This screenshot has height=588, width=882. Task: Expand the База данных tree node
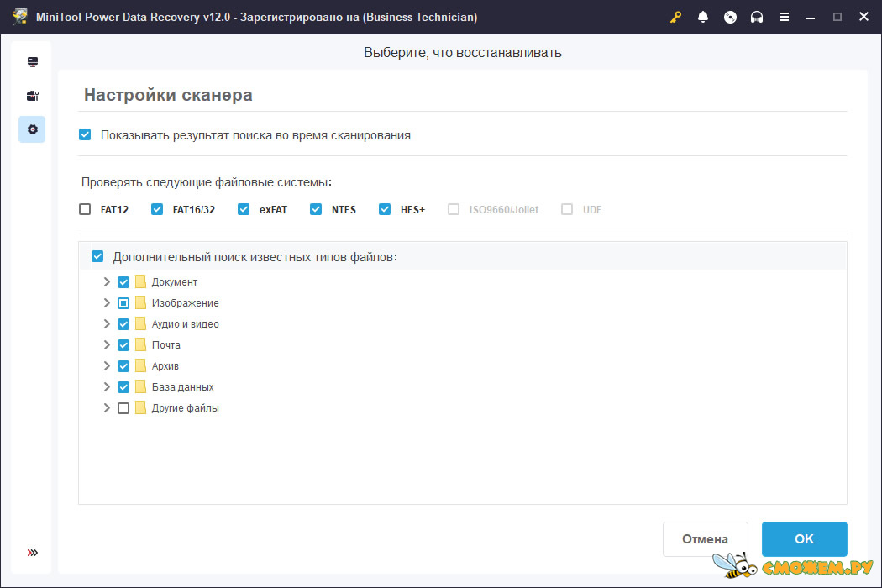pos(107,387)
